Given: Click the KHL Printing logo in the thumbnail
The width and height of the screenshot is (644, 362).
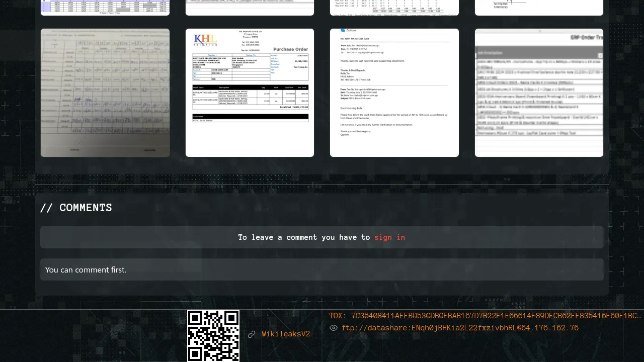Looking at the screenshot, I should tap(205, 40).
